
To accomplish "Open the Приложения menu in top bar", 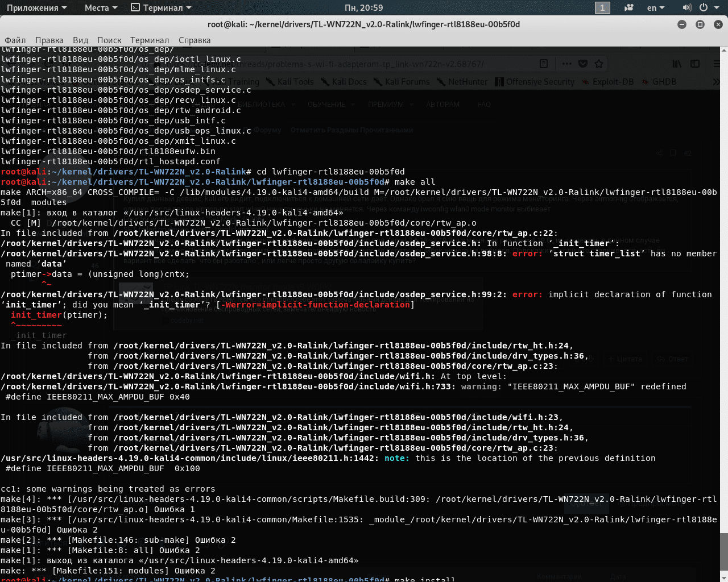I will pos(36,7).
